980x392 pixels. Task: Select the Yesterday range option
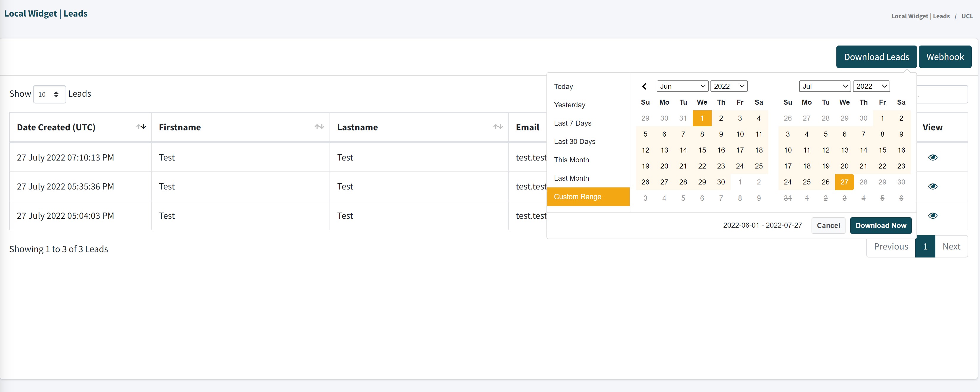pos(588,105)
